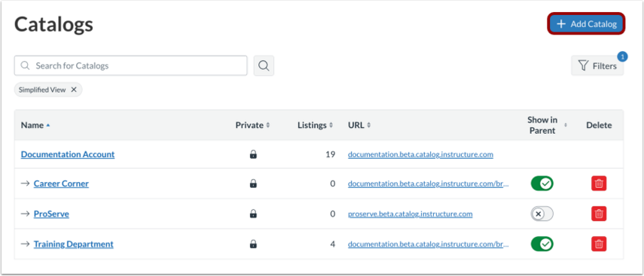The image size is (644, 276).
Task: Click the arrow icon before ProServe
Action: 26,214
